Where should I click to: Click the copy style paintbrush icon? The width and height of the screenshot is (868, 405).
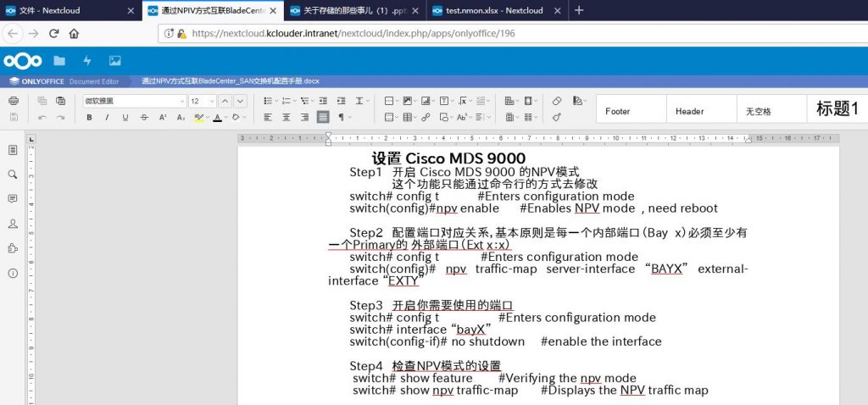[557, 117]
